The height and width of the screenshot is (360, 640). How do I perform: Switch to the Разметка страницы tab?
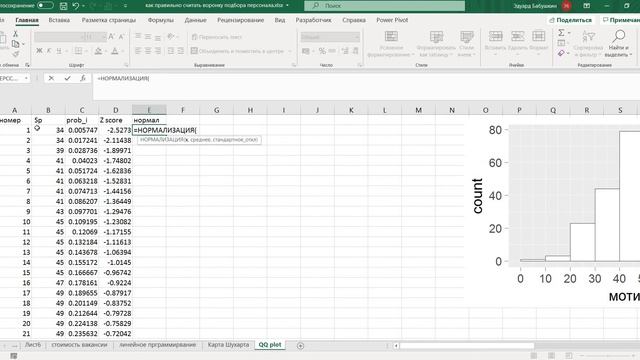(x=109, y=20)
